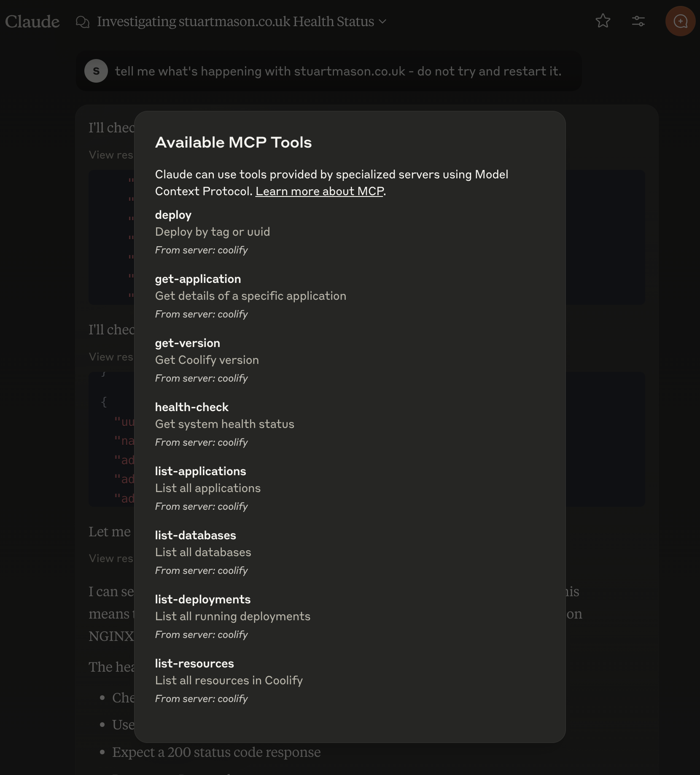Select the get-version tool entry
Viewport: 700px width, 775px height.
click(x=187, y=343)
